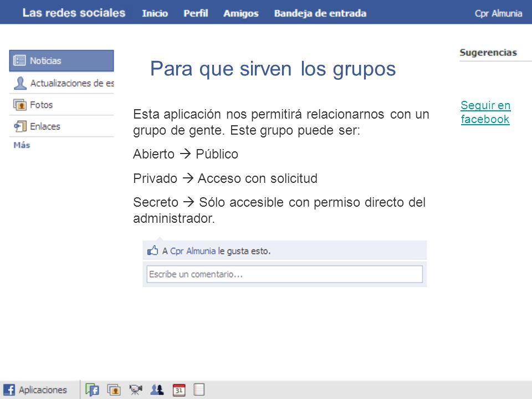Click the Las redes sociales title
Viewport: 532px width, 399px height.
(x=74, y=13)
